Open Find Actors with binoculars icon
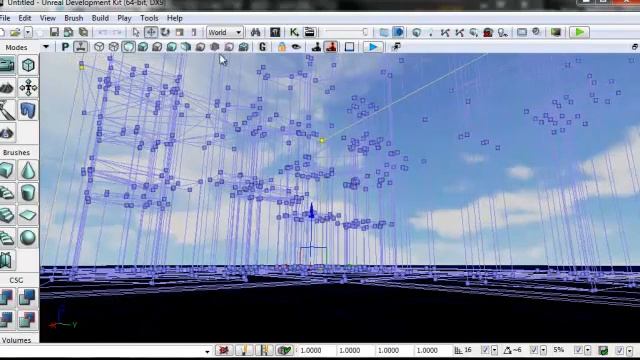The width and height of the screenshot is (640, 360). [x=256, y=32]
